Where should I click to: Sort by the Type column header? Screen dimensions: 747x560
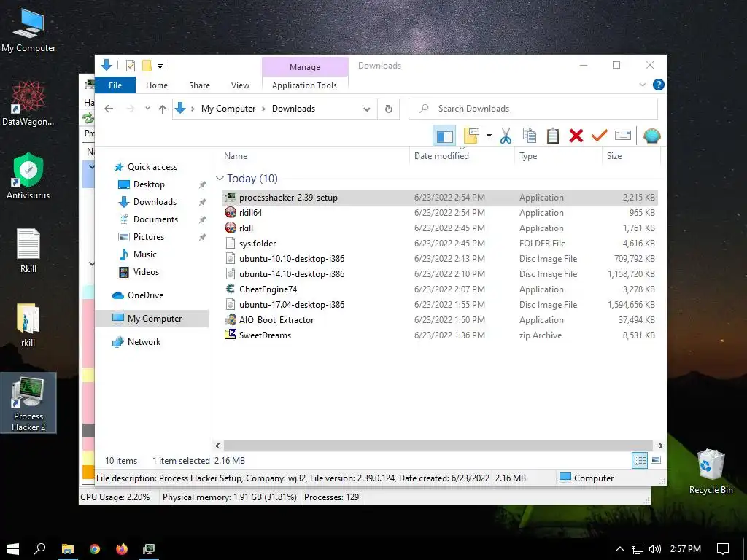(x=557, y=156)
